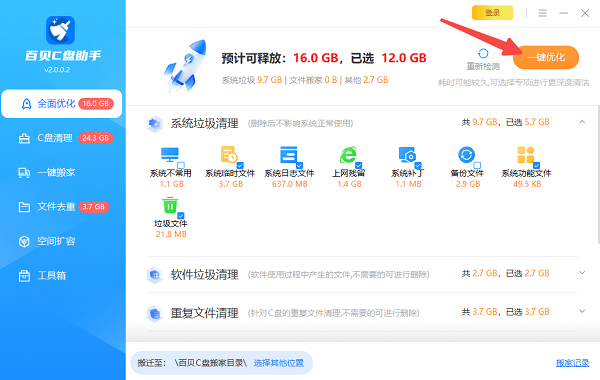Screen dimensions: 600x380
Task: Click the C盘清理 sidebar icon
Action: pyautogui.click(x=24, y=138)
